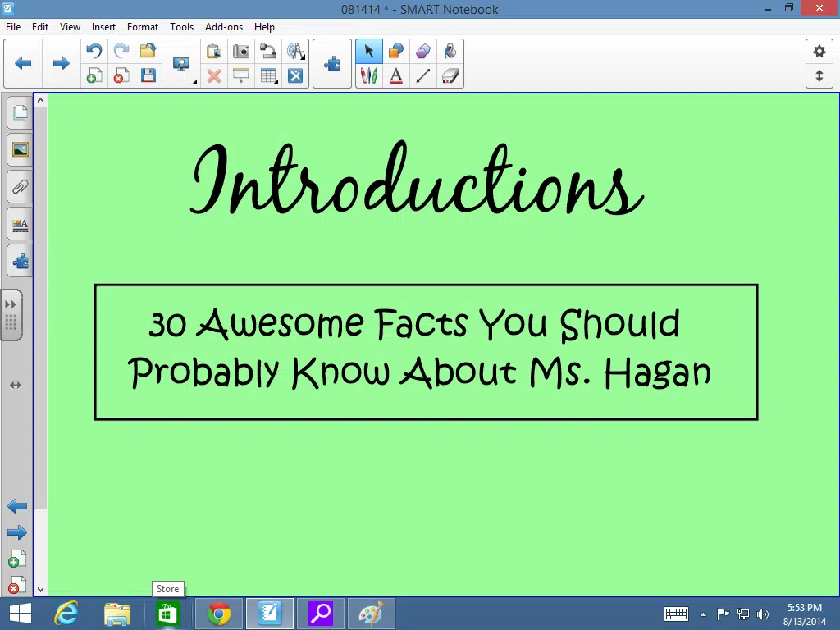The image size is (840, 630).
Task: Add a page from the bottom-left sidebar
Action: pos(17,559)
